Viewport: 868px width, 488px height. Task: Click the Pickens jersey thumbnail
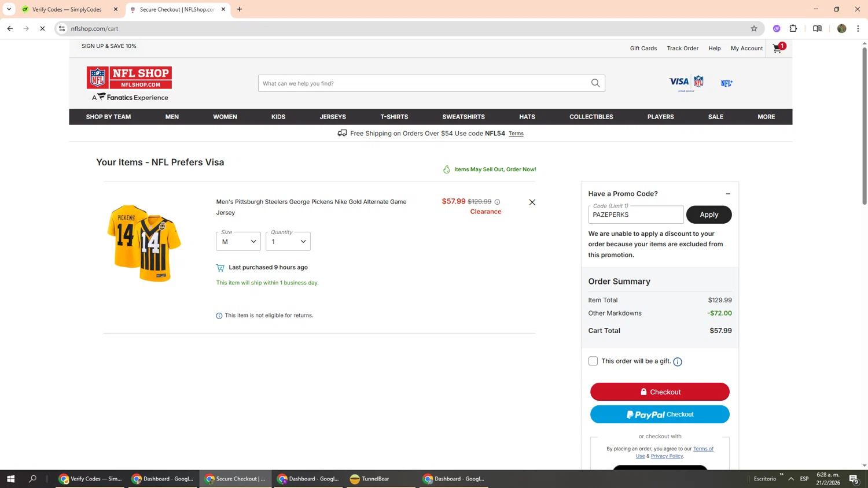(x=144, y=243)
